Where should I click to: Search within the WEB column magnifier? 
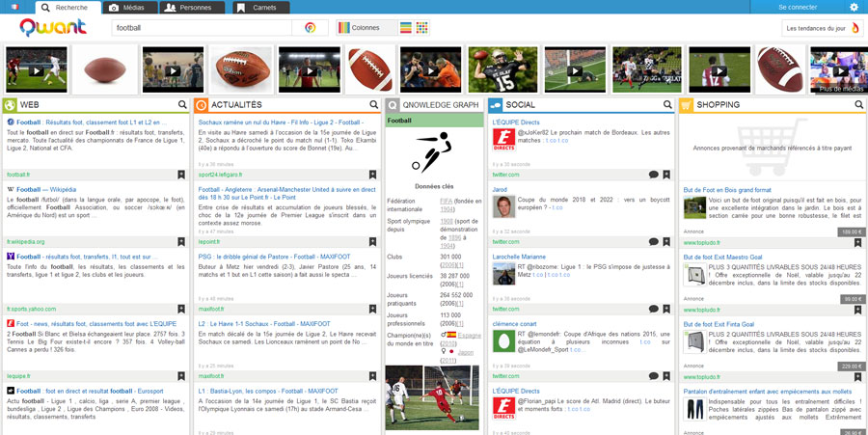tap(182, 104)
